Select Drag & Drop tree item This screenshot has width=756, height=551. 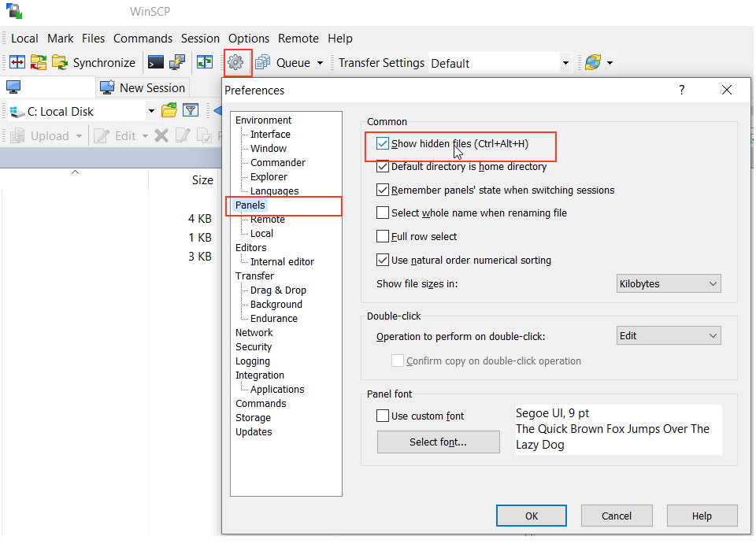point(278,290)
